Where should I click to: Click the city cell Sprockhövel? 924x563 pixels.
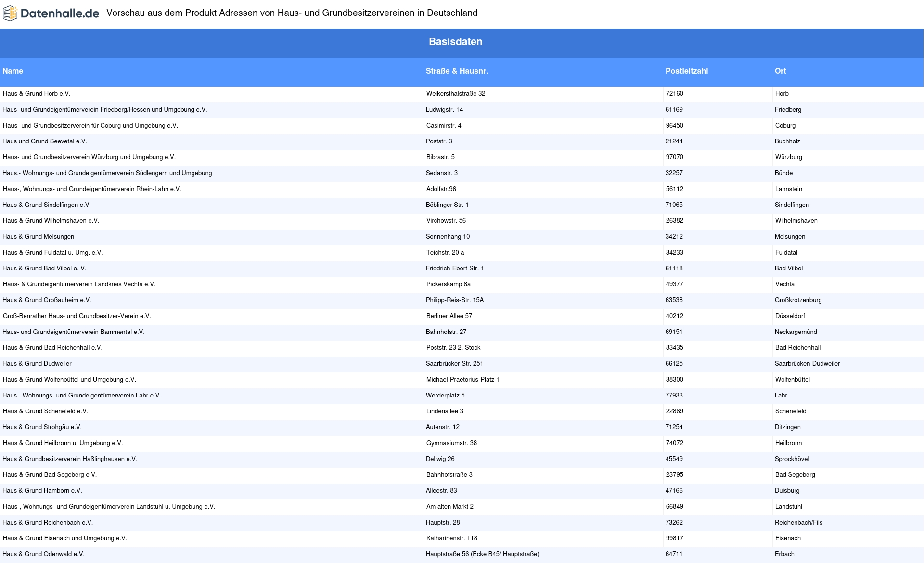[x=792, y=459]
